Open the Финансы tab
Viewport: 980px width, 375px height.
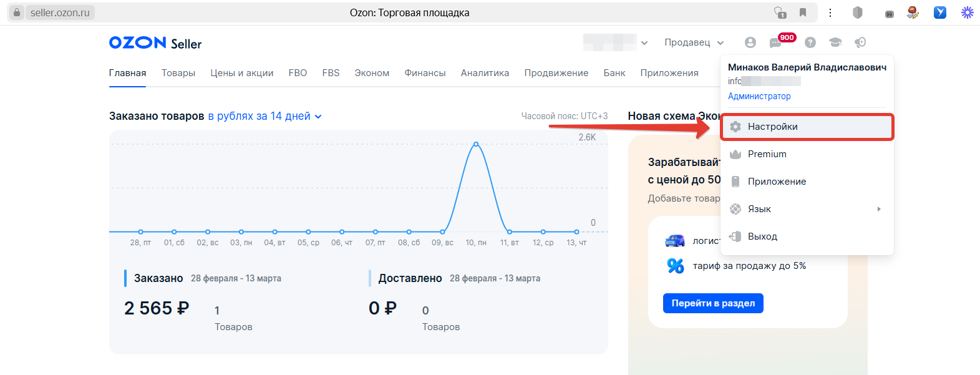tap(425, 73)
